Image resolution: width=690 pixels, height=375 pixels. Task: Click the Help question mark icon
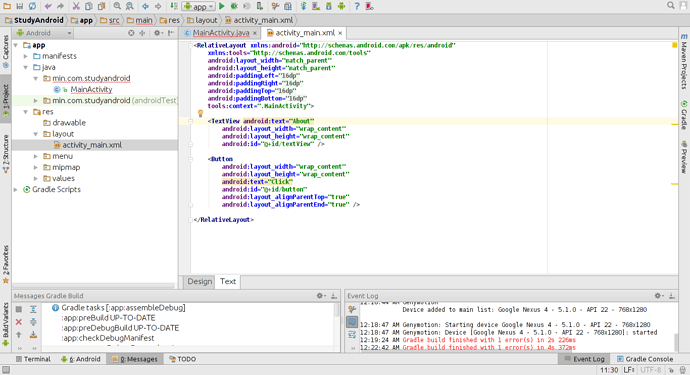[357, 6]
